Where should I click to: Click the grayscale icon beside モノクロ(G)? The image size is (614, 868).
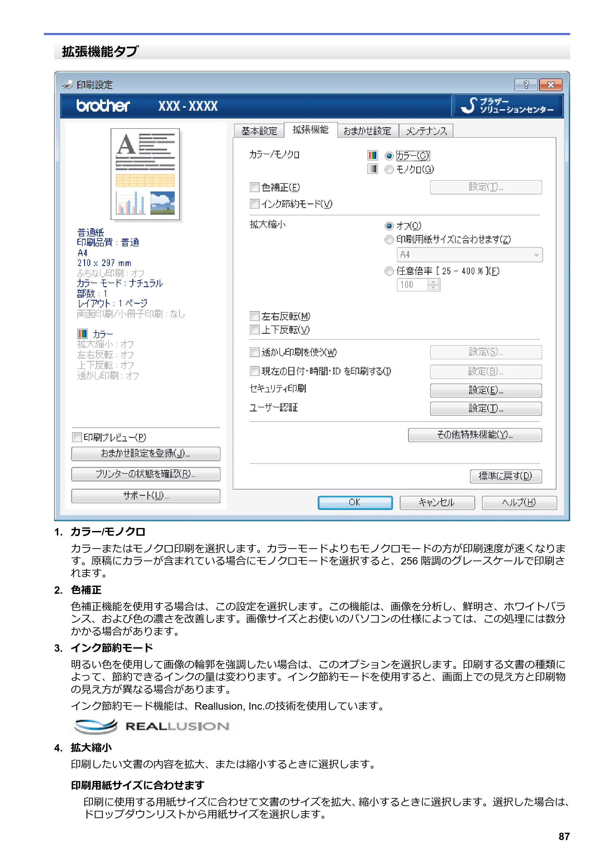pyautogui.click(x=372, y=169)
